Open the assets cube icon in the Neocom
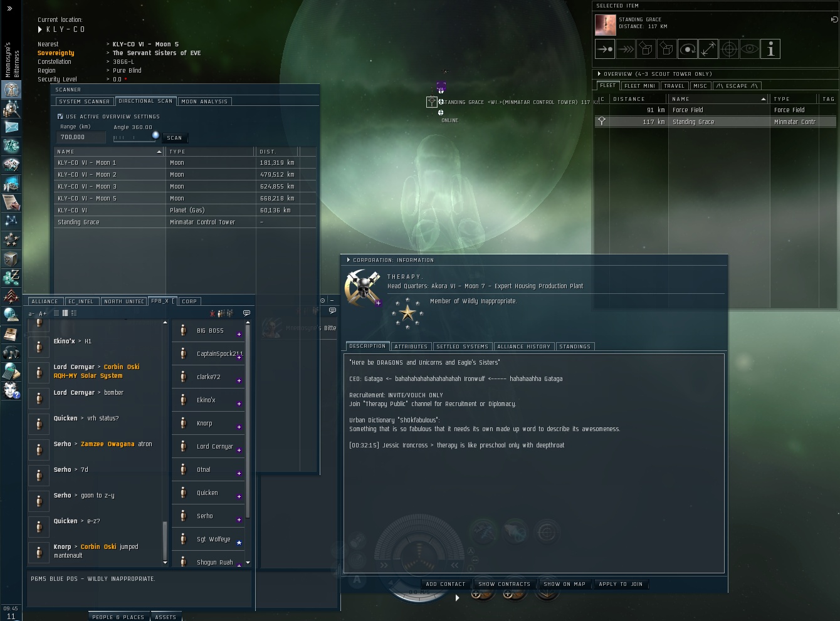 click(x=11, y=258)
